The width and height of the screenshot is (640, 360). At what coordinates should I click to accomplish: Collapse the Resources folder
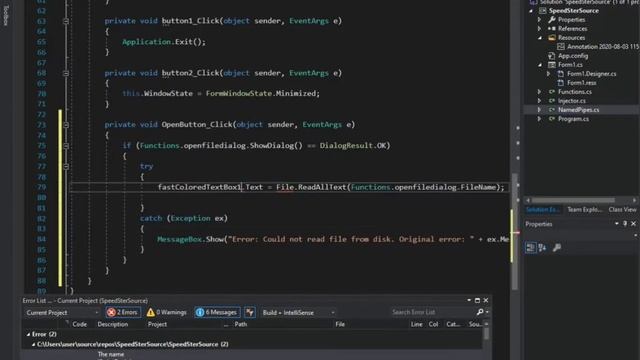point(540,38)
